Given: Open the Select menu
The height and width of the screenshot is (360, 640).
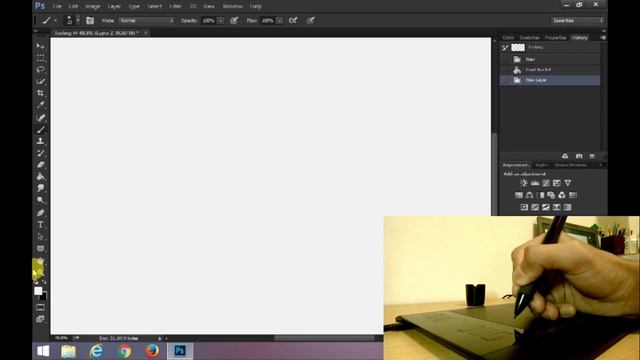Looking at the screenshot, I should tap(154, 6).
